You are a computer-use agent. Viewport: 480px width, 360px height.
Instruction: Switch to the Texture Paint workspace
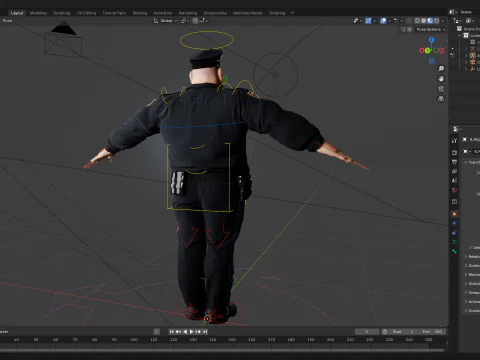pyautogui.click(x=114, y=13)
